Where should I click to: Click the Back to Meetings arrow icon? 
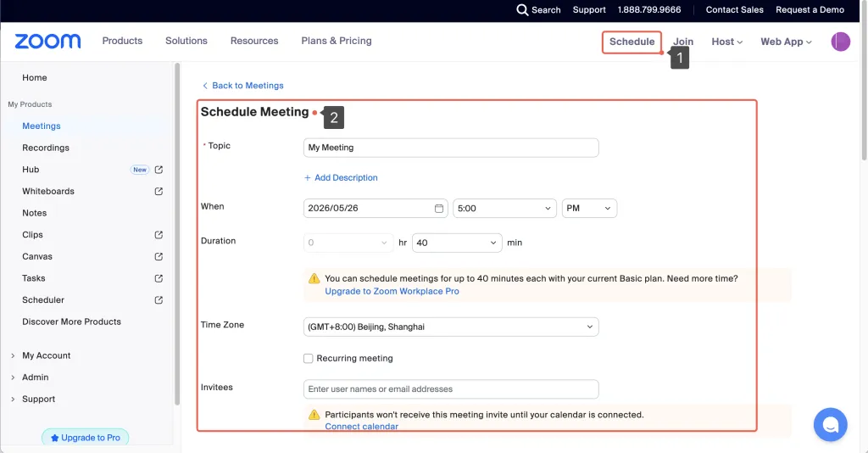pos(205,86)
